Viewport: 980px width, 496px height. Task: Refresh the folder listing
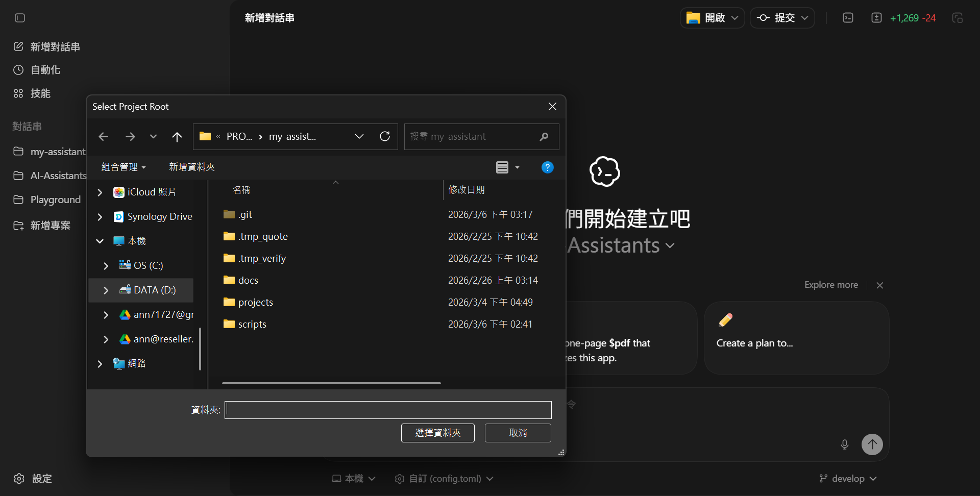coord(385,136)
